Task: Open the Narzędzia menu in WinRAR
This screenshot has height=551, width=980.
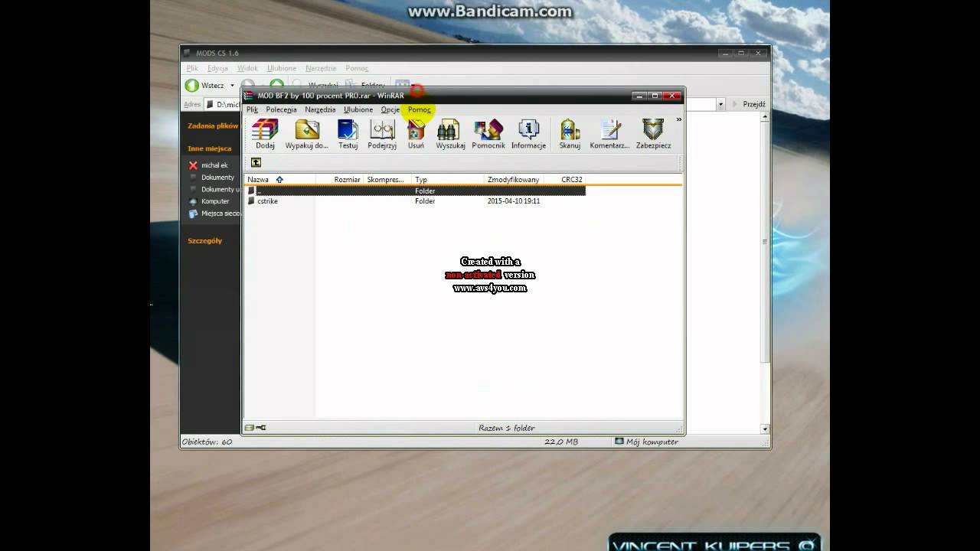Action: 320,109
